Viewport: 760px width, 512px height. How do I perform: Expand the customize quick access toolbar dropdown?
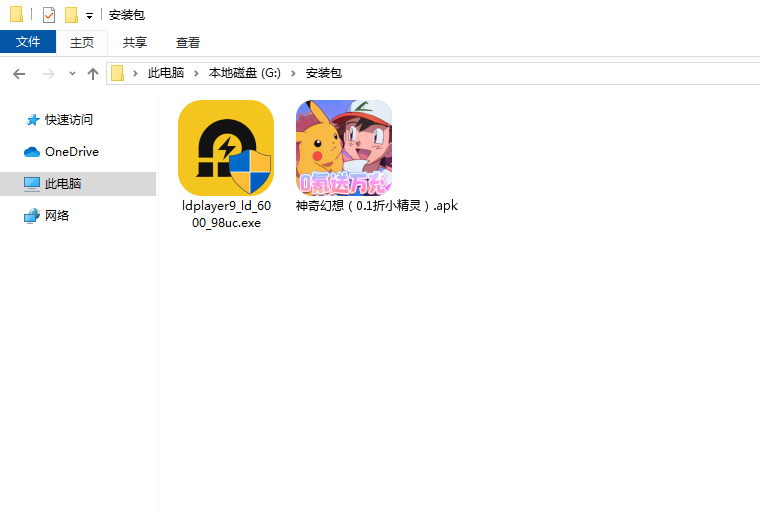pyautogui.click(x=89, y=16)
